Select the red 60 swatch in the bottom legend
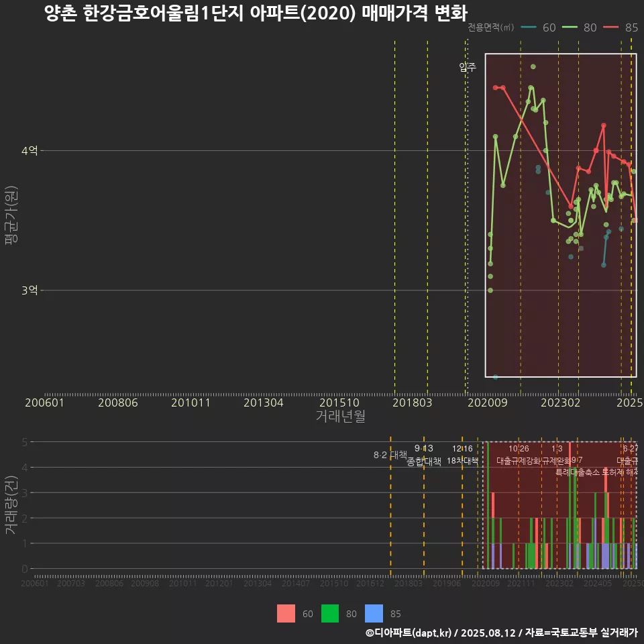The width and height of the screenshot is (644, 644). [286, 614]
